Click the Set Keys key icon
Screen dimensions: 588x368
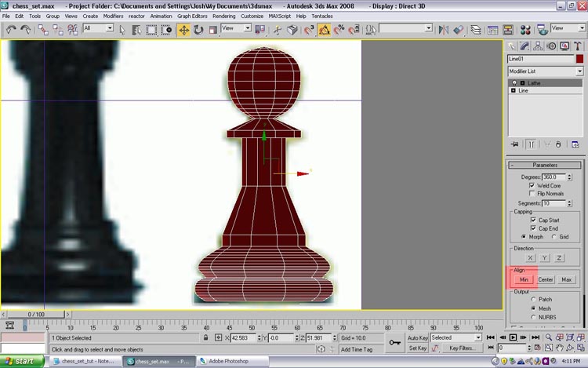tap(396, 343)
